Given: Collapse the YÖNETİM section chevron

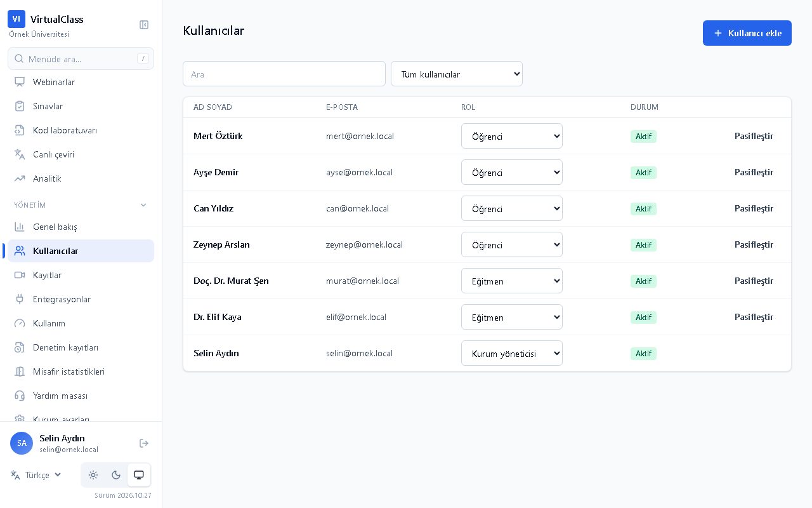Looking at the screenshot, I should coord(143,205).
